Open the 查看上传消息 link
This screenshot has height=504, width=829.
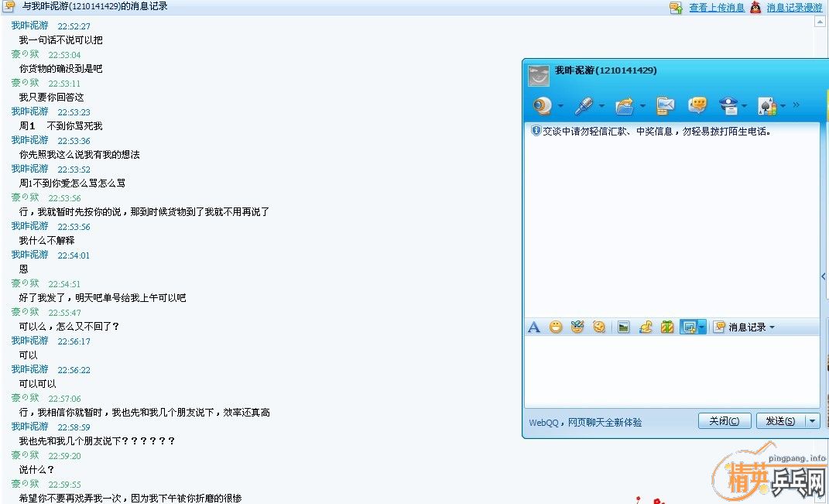[717, 8]
